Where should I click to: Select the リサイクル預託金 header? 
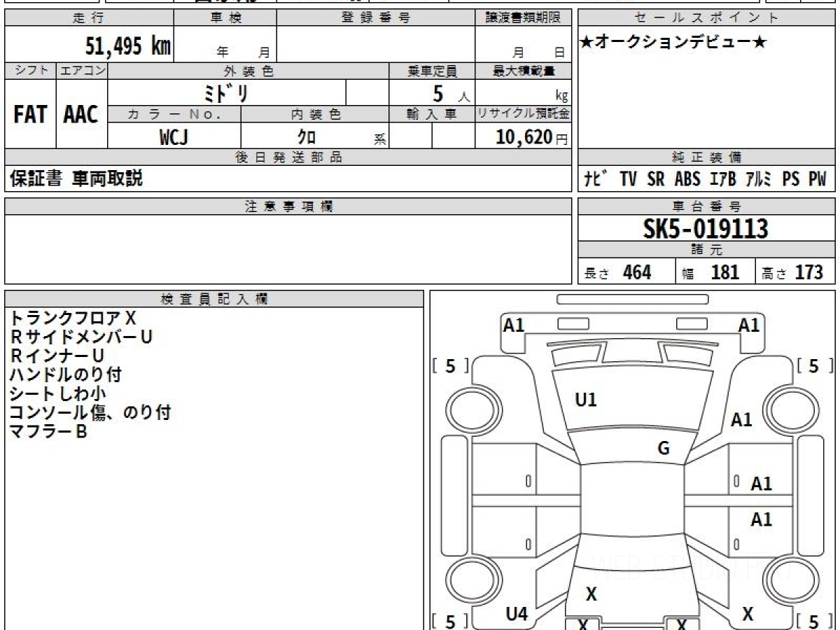(524, 113)
